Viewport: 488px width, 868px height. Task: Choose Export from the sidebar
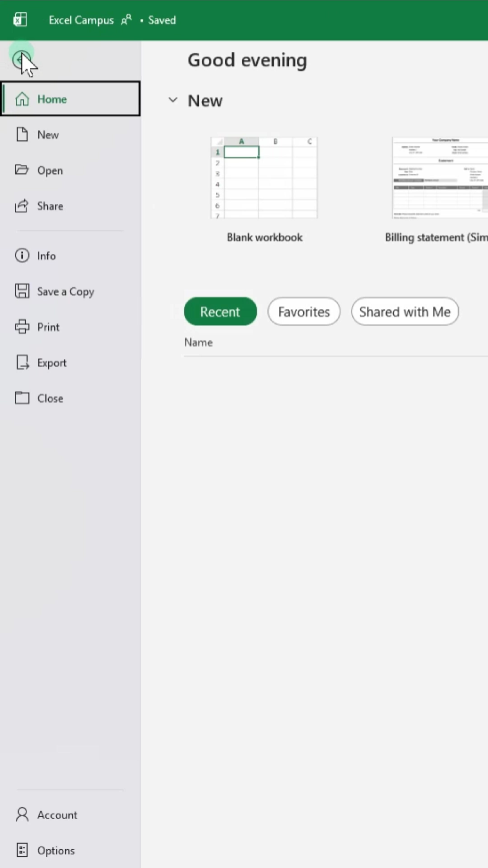[70, 363]
